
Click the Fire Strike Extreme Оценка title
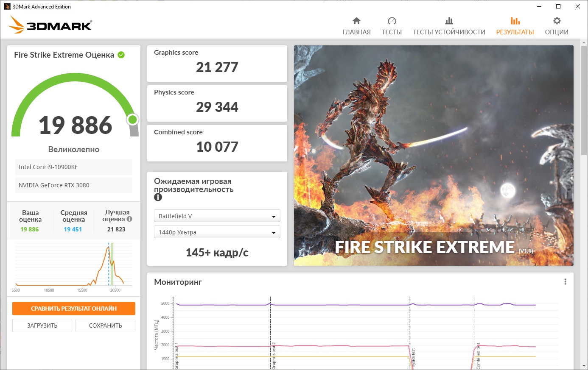point(64,55)
